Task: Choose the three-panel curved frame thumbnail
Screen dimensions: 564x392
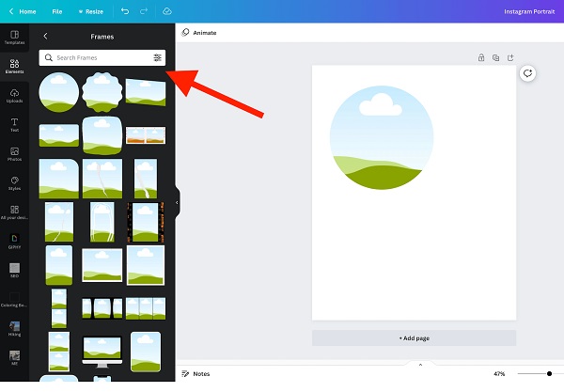Action: click(x=102, y=308)
